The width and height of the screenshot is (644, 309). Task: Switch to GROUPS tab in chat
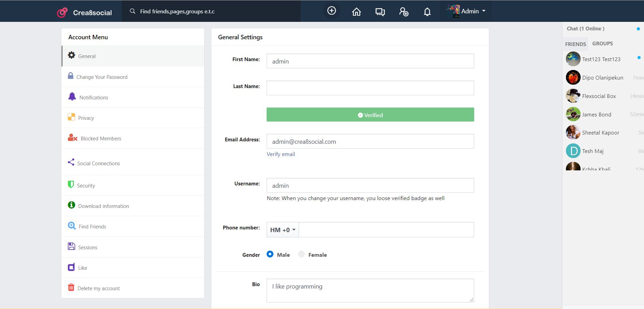coord(602,44)
